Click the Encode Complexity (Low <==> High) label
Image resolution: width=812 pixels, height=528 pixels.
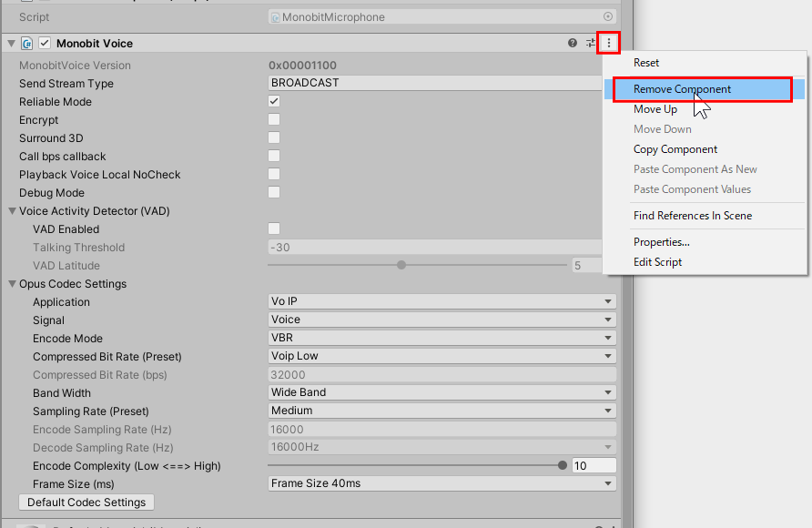click(x=127, y=466)
